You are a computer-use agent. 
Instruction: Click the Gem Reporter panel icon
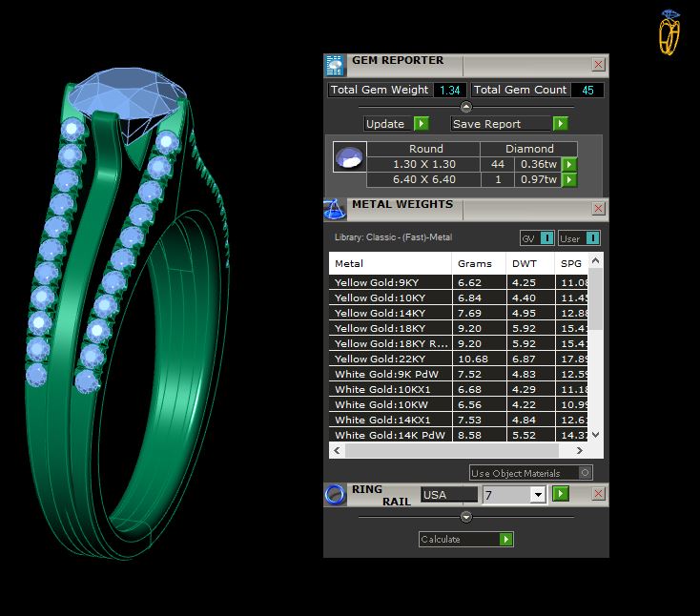[335, 65]
